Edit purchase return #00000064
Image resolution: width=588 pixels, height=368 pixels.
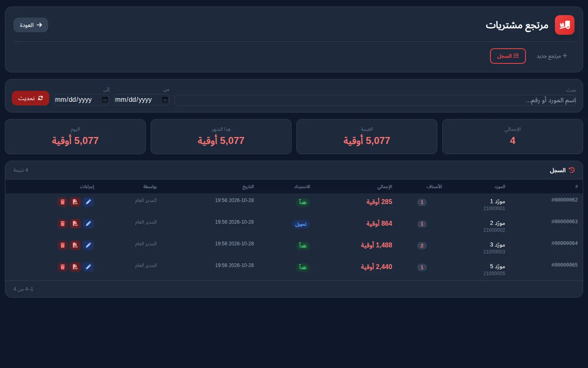[x=88, y=245]
